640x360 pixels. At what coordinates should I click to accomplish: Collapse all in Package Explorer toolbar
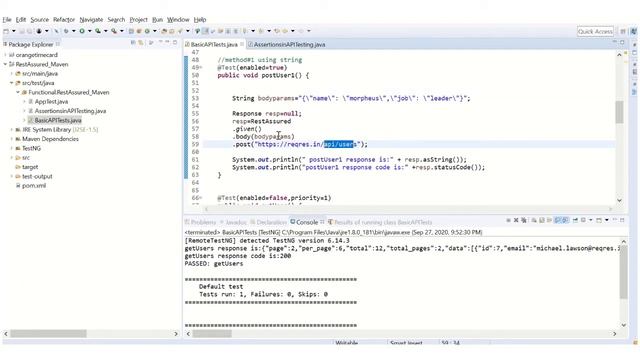133,42
